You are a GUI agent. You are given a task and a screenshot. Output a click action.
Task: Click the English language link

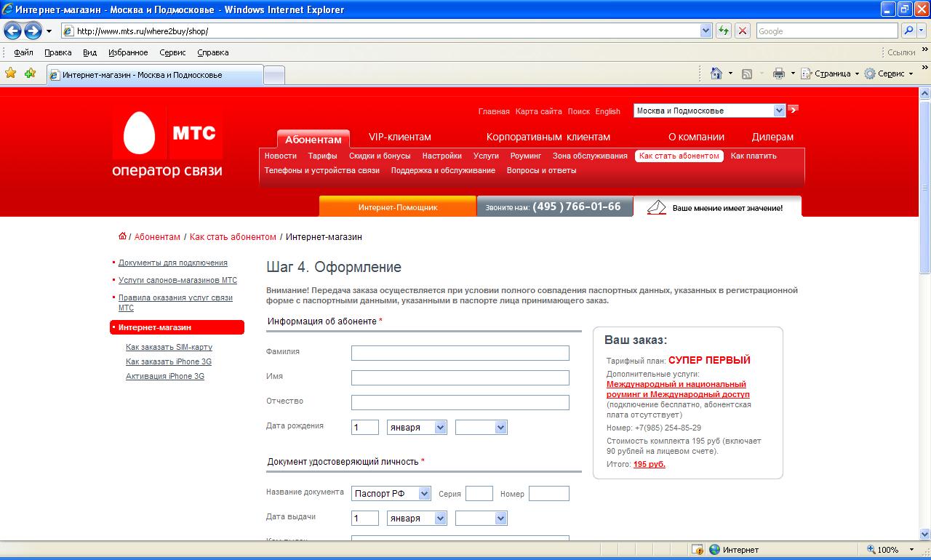click(x=607, y=111)
